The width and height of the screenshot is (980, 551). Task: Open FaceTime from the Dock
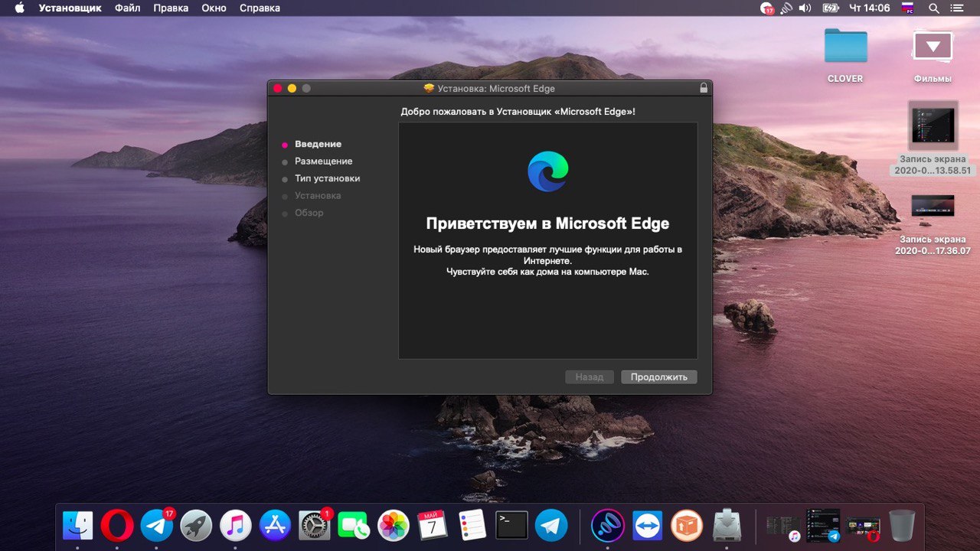(x=354, y=526)
